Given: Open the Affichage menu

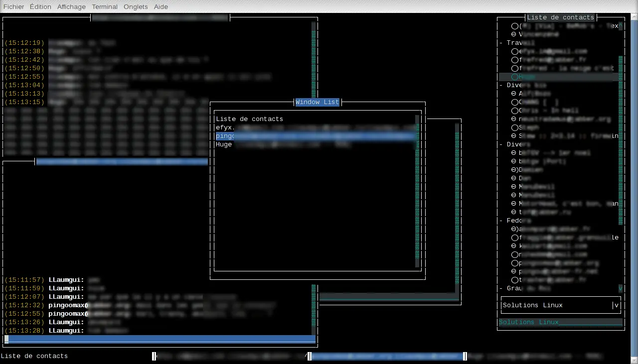Looking at the screenshot, I should tap(71, 6).
